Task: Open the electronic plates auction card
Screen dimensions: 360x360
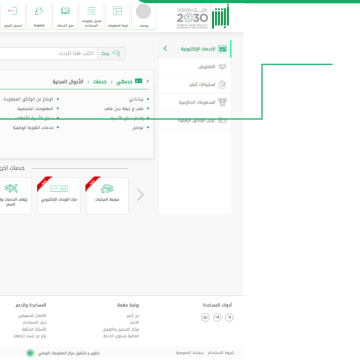Action: point(59,196)
